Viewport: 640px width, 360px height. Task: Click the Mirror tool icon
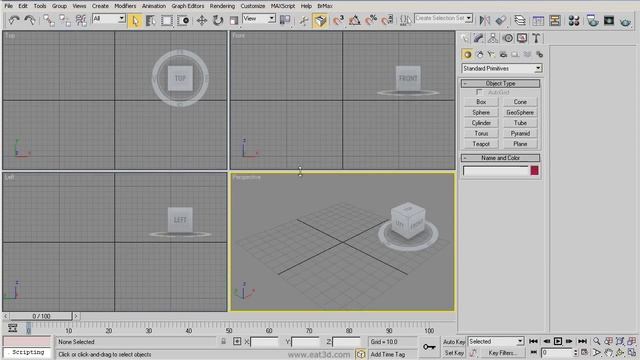point(484,20)
